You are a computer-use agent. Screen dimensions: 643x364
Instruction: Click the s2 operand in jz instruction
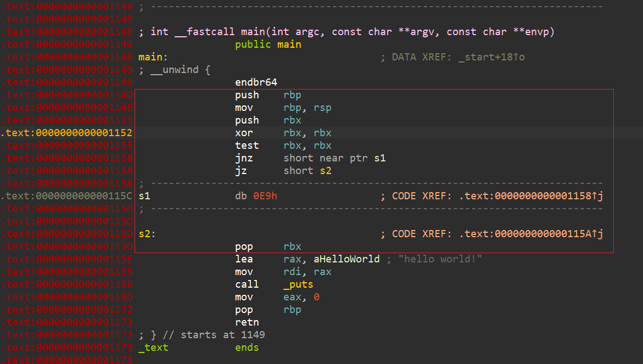[x=326, y=171]
